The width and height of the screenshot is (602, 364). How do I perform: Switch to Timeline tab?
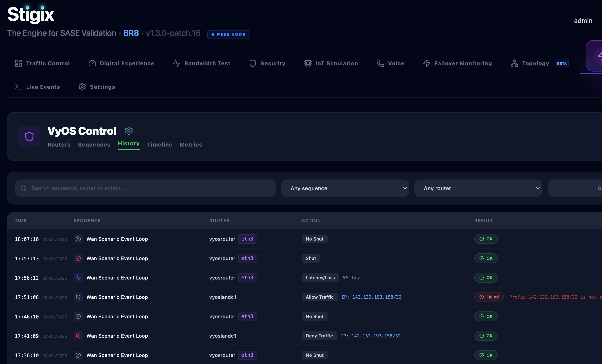pyautogui.click(x=160, y=145)
